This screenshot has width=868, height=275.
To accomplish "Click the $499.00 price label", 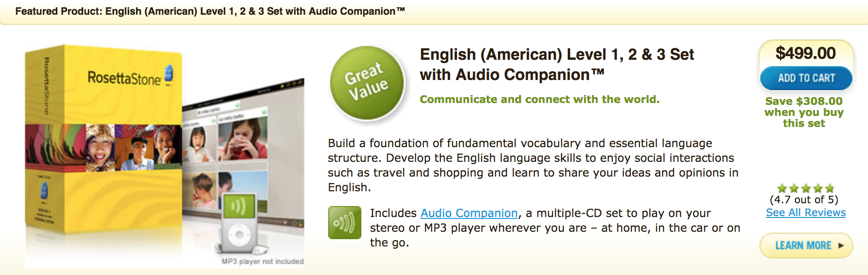I will click(x=805, y=53).
